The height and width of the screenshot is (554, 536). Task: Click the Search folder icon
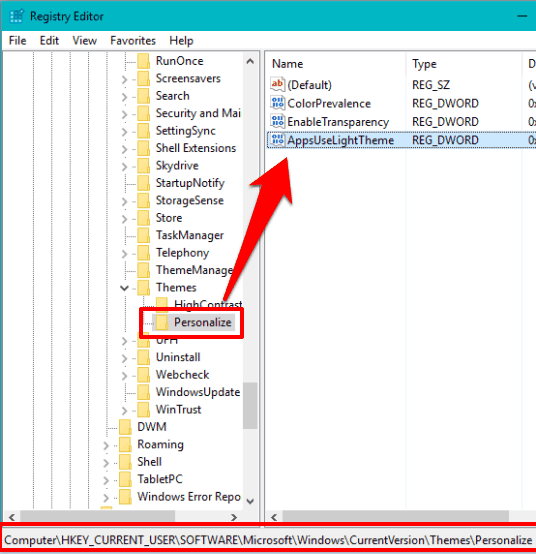(144, 96)
